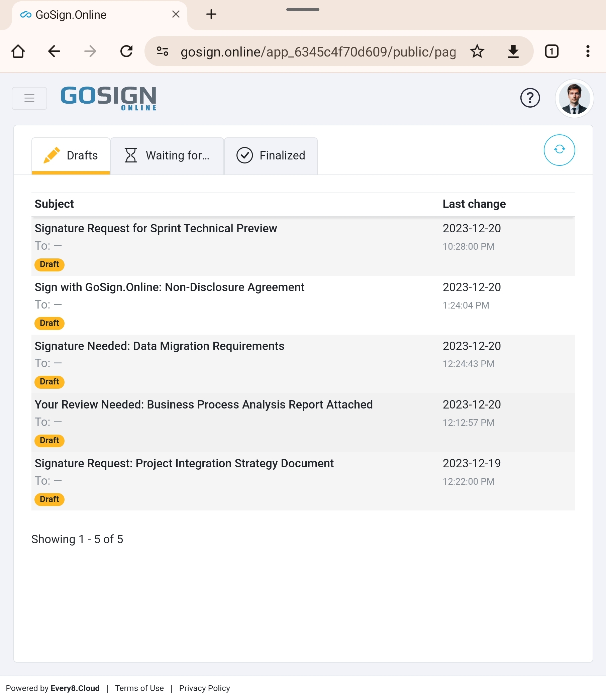Click the Draft badge on Sprint Technical Preview
Image resolution: width=606 pixels, height=700 pixels.
49,264
